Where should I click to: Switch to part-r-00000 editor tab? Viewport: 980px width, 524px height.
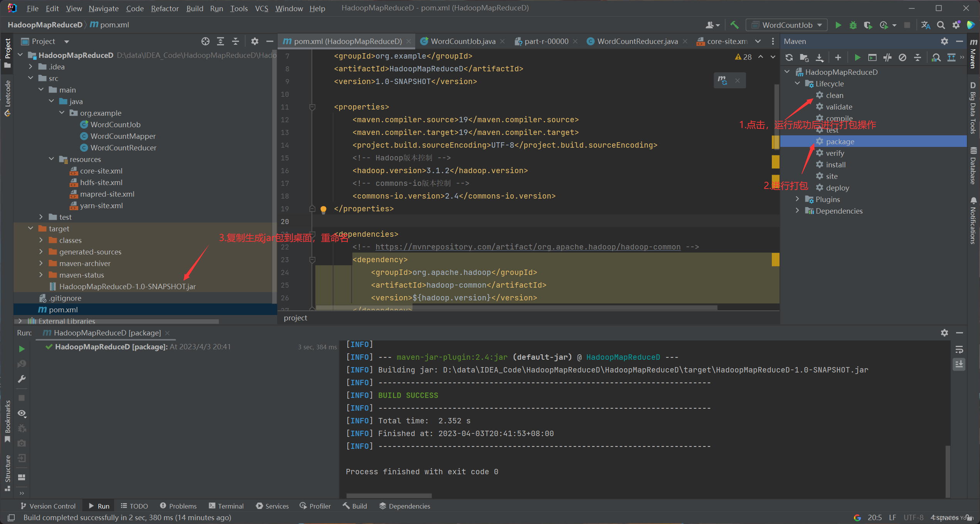tap(546, 41)
